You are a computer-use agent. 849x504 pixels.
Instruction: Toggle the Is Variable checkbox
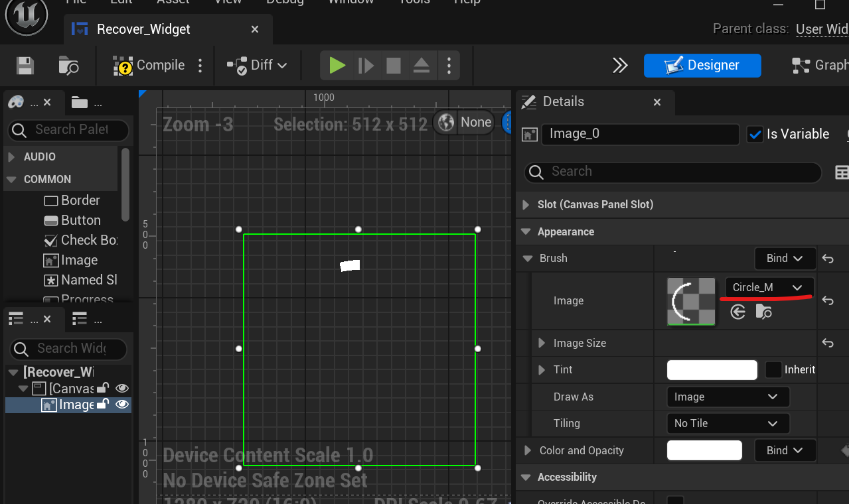click(x=755, y=134)
